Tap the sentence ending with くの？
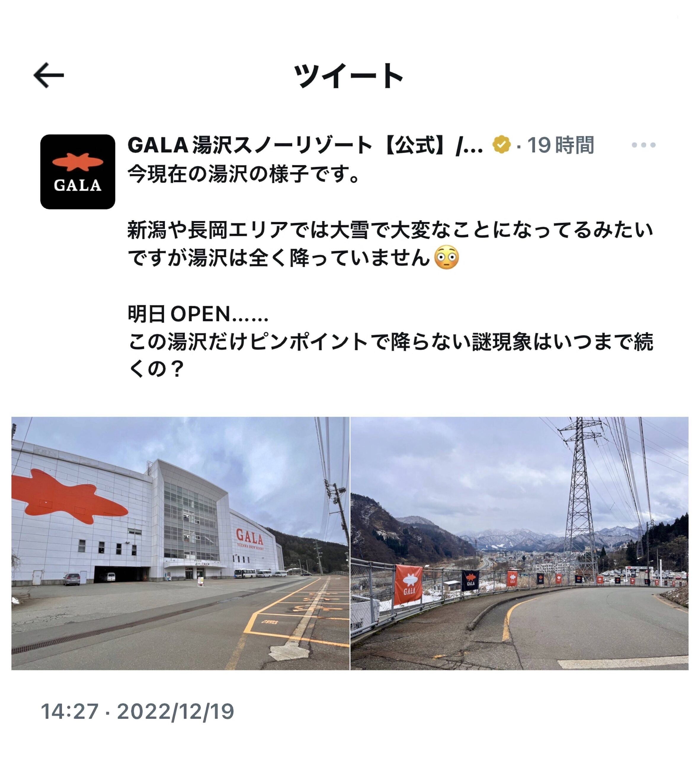The width and height of the screenshot is (700, 758). click(x=390, y=355)
